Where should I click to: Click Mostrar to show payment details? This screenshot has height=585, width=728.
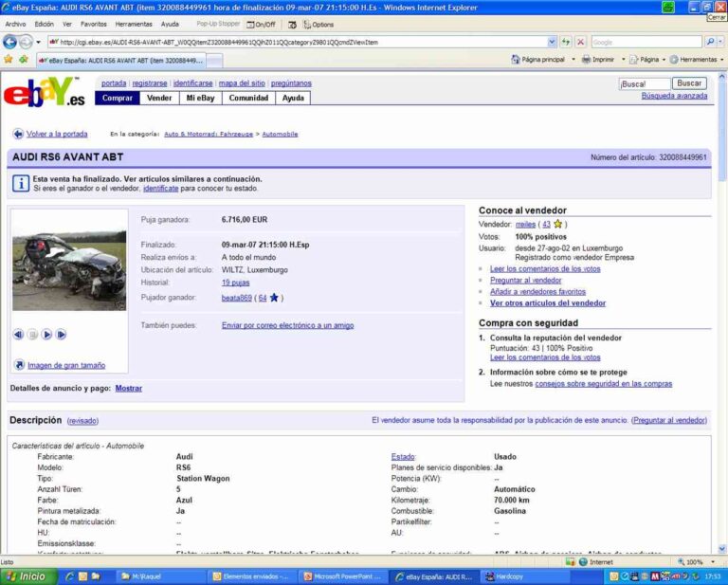click(x=128, y=388)
